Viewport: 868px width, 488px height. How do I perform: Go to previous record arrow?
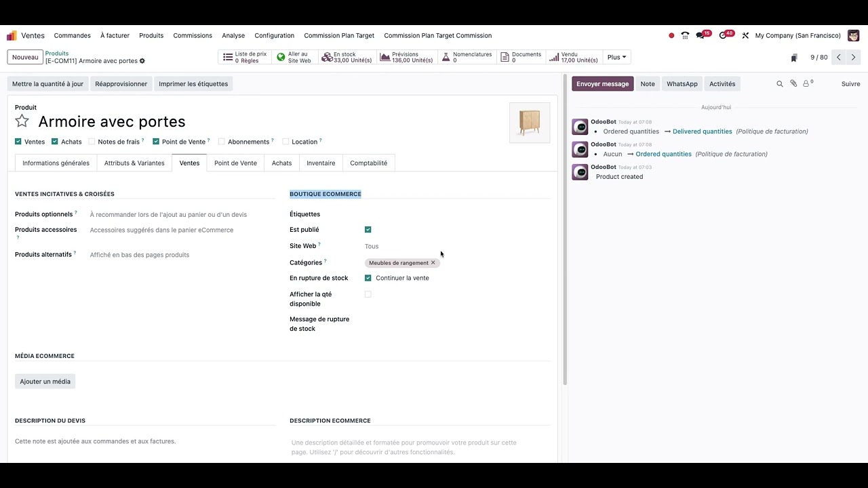(x=839, y=58)
